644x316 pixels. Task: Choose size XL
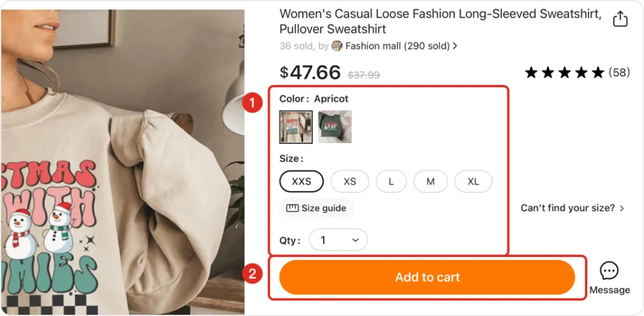pos(473,182)
